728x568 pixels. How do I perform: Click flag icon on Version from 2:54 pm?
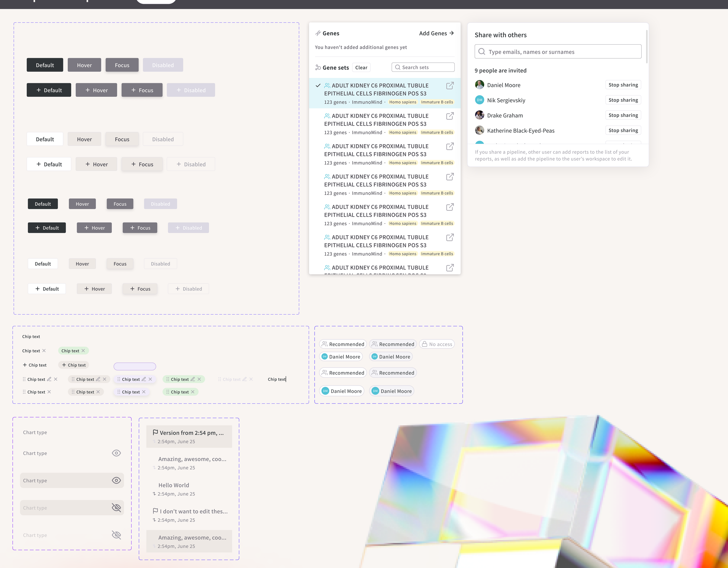155,432
